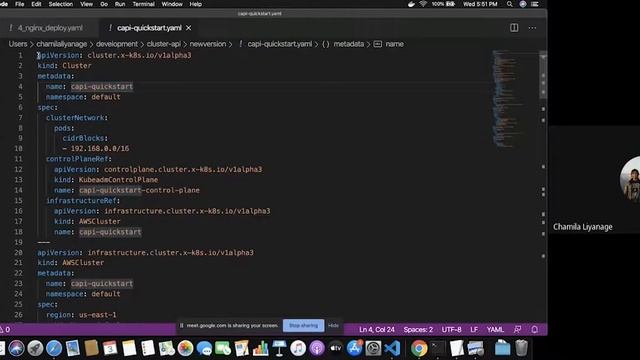
Task: Click KubeadmControlPlane on line 13
Action: pyautogui.click(x=118, y=180)
